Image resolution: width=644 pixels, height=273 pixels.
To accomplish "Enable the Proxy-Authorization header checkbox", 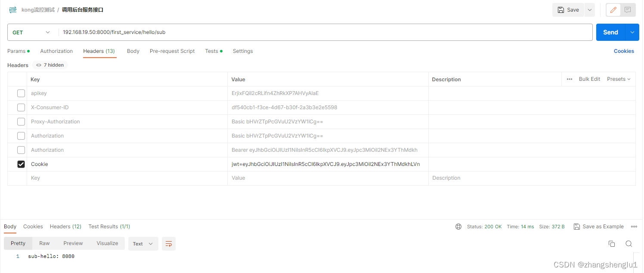I will pyautogui.click(x=21, y=122).
